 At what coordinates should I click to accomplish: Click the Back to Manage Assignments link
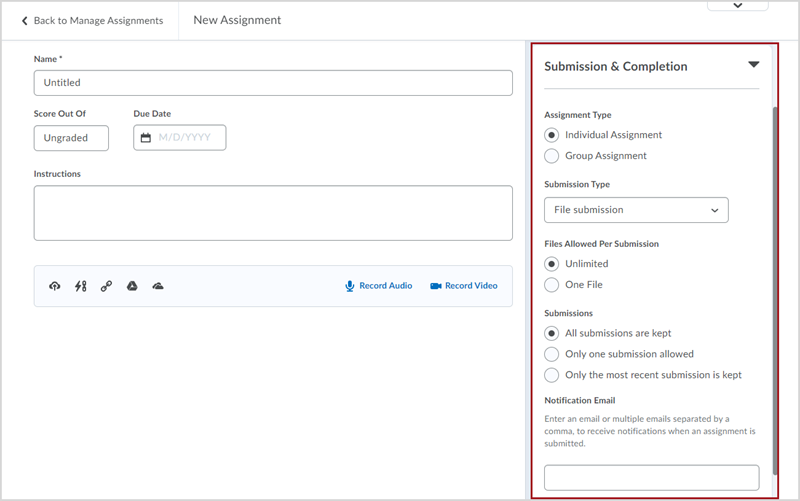pos(98,20)
